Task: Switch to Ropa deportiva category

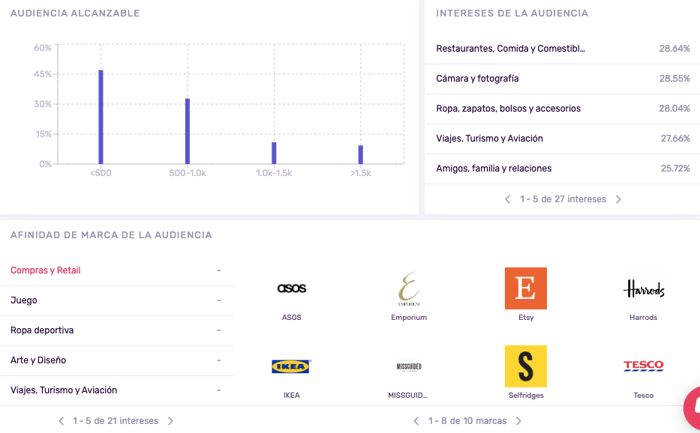Action: (x=42, y=330)
